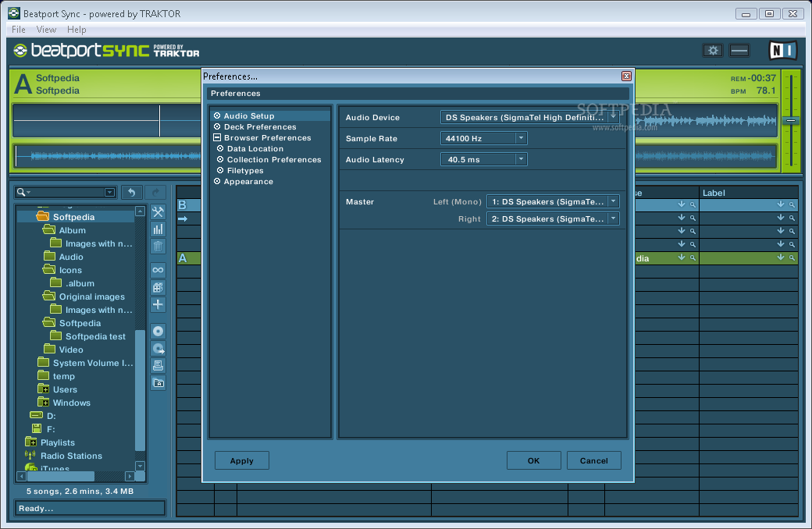Open the tools hammer-and-wrench icon in browser toolbar
Screen dimensions: 812x529
(158, 211)
